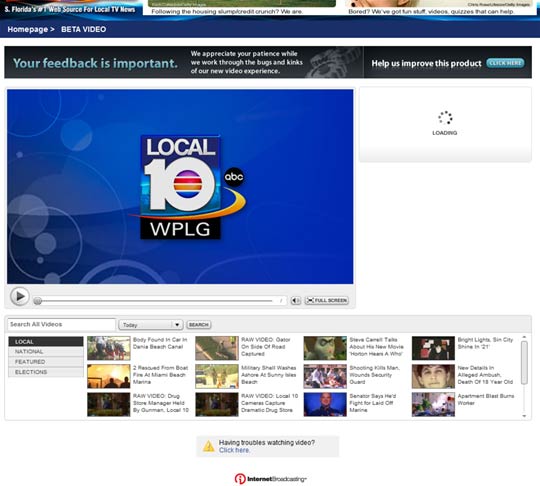
Task: Open Military Shell Washes Ashore thumbnail
Action: [x=217, y=376]
